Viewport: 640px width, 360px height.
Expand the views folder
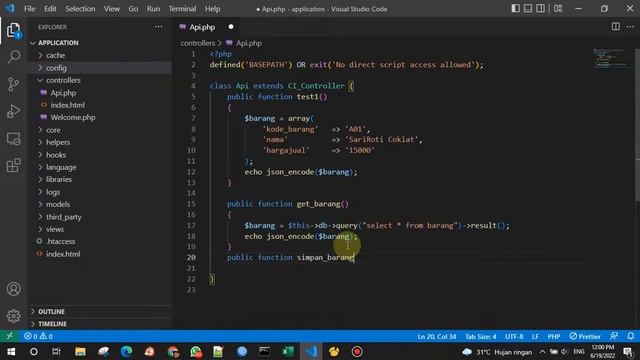pos(100,229)
